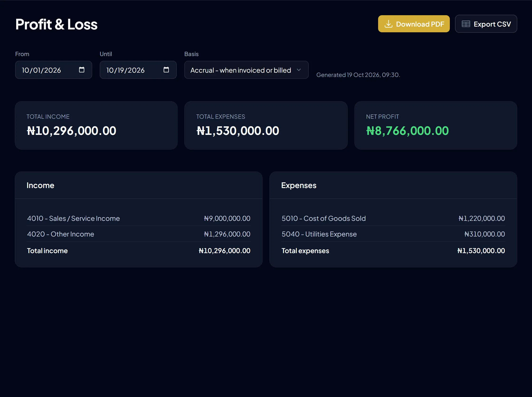Click the Download PDF button
This screenshot has width=532, height=397.
[413, 24]
